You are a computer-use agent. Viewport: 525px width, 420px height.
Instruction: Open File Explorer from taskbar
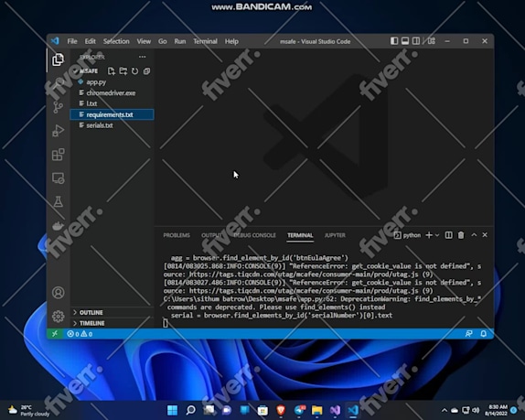316,410
